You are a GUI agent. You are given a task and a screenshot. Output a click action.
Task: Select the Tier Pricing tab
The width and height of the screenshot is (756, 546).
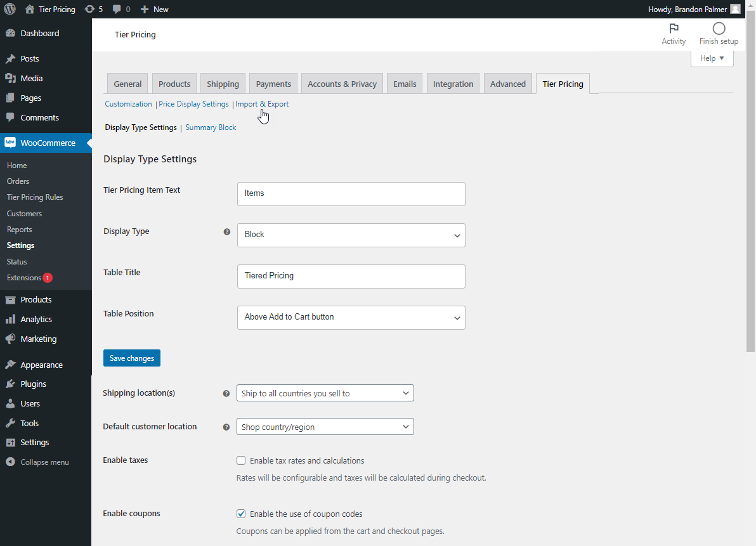point(563,84)
